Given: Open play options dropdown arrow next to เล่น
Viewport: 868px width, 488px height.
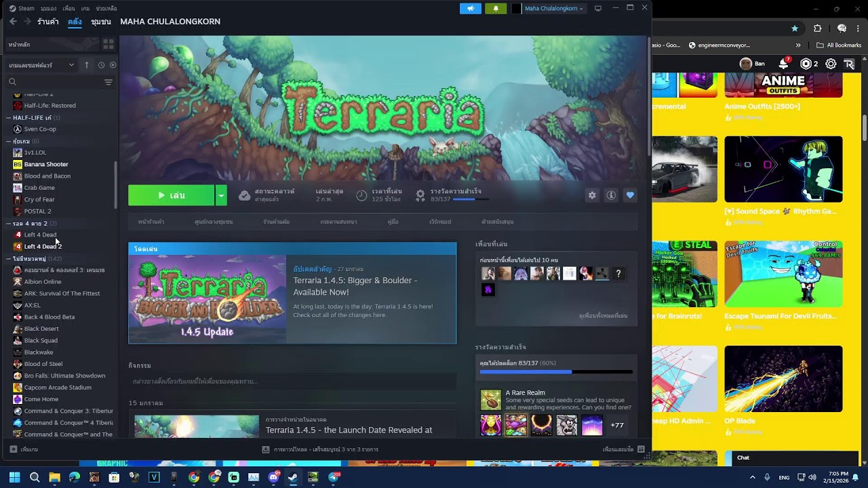Looking at the screenshot, I should click(221, 195).
